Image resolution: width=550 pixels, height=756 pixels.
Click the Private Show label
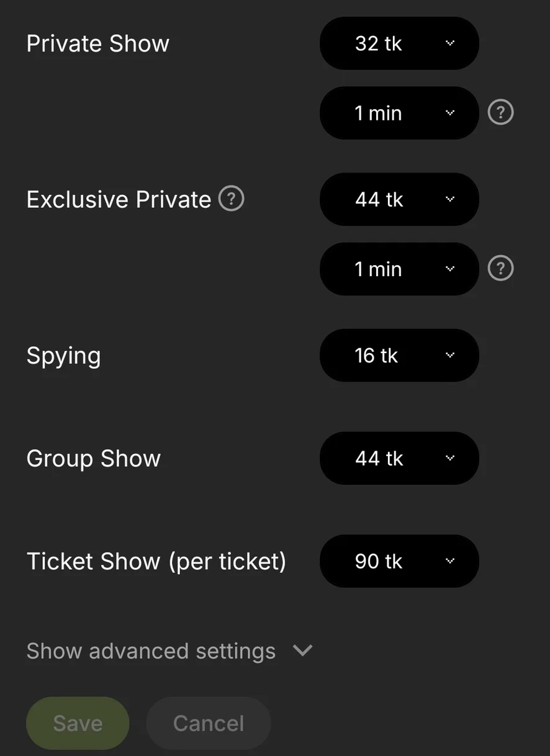coord(97,43)
